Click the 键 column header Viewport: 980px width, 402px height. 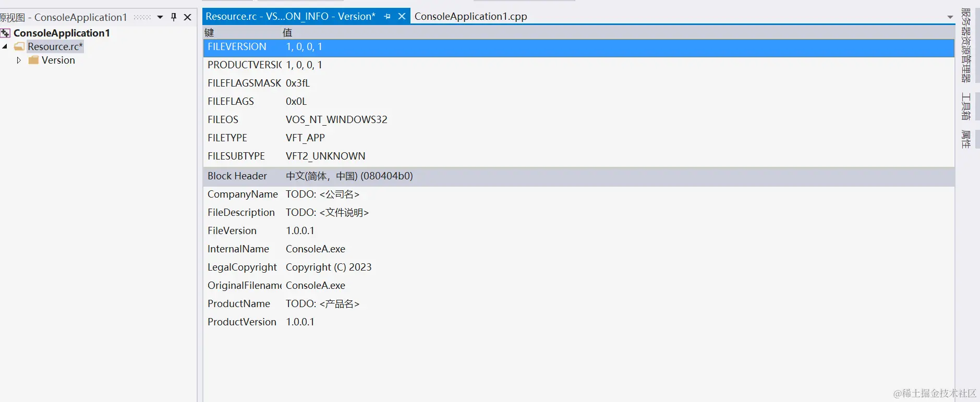click(x=209, y=32)
